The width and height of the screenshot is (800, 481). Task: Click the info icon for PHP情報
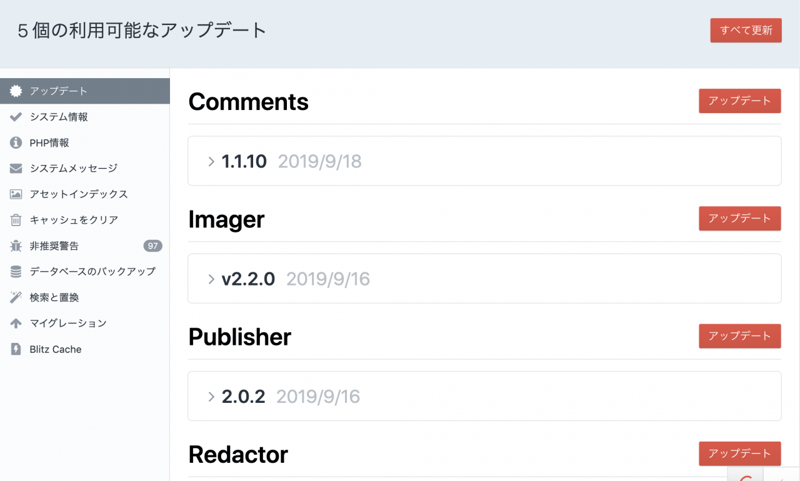click(x=16, y=143)
